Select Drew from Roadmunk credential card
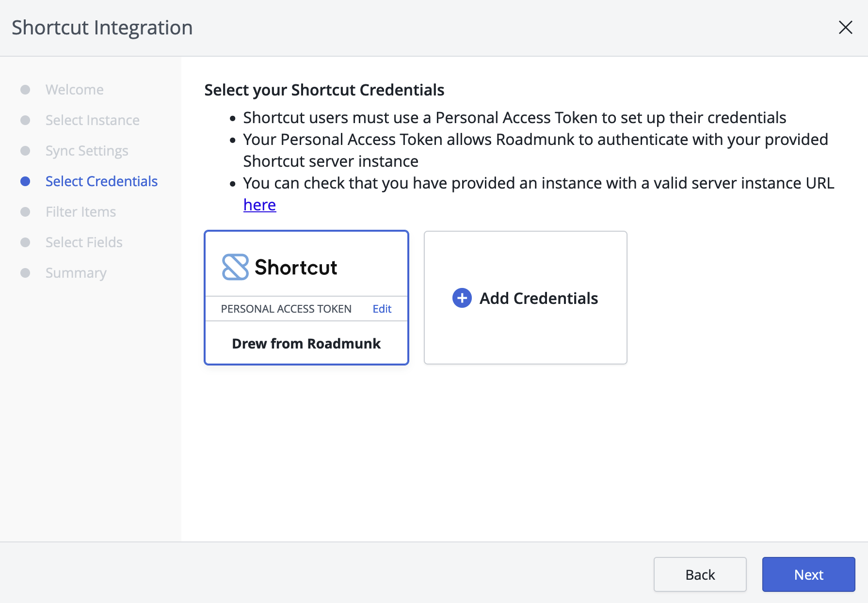Viewport: 868px width, 603px height. (x=306, y=343)
